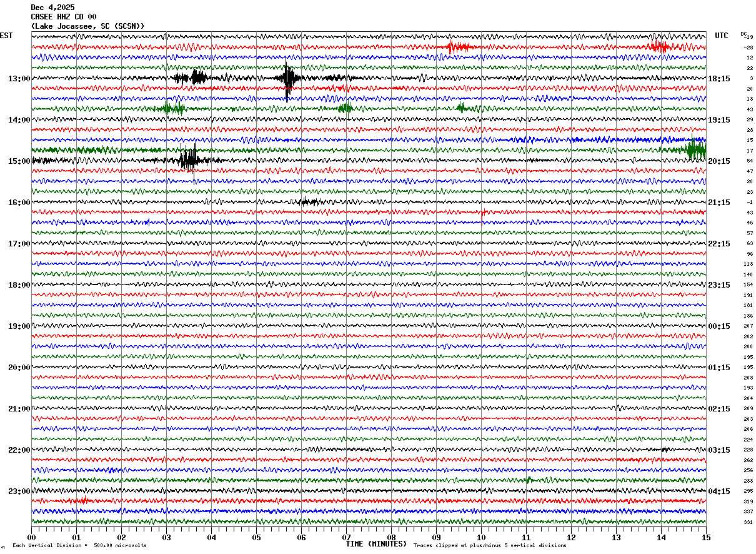Click the DC offset value '331'

click(748, 522)
